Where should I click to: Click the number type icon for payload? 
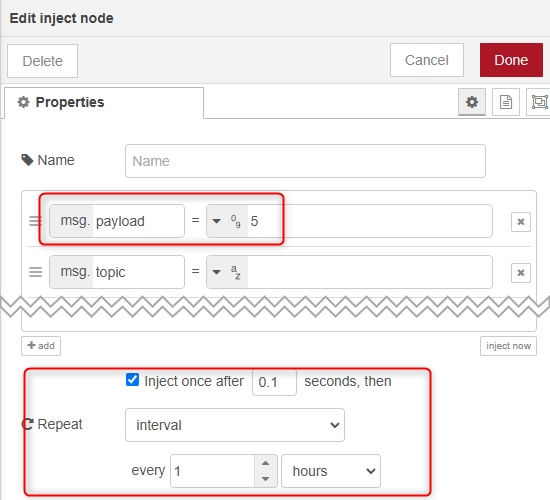[x=236, y=221]
